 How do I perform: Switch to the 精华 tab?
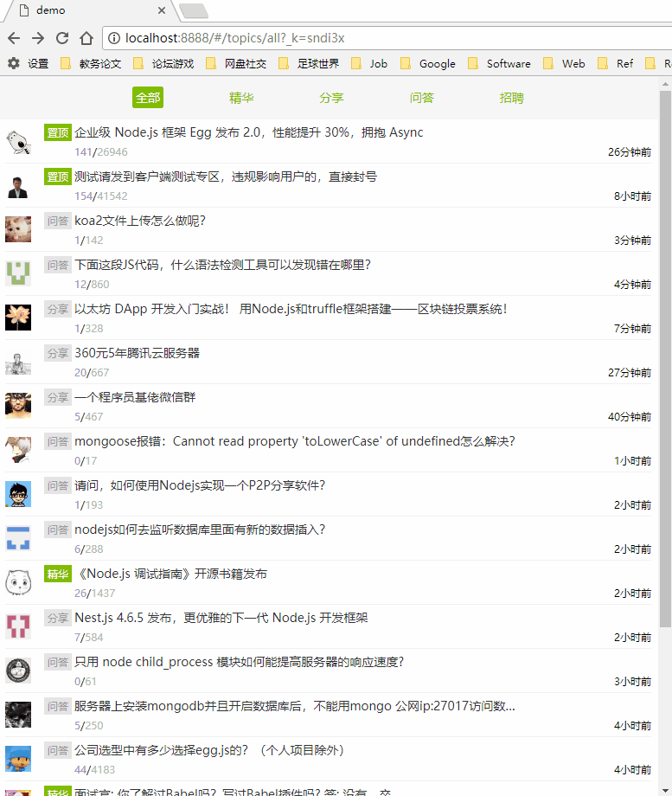click(x=241, y=98)
